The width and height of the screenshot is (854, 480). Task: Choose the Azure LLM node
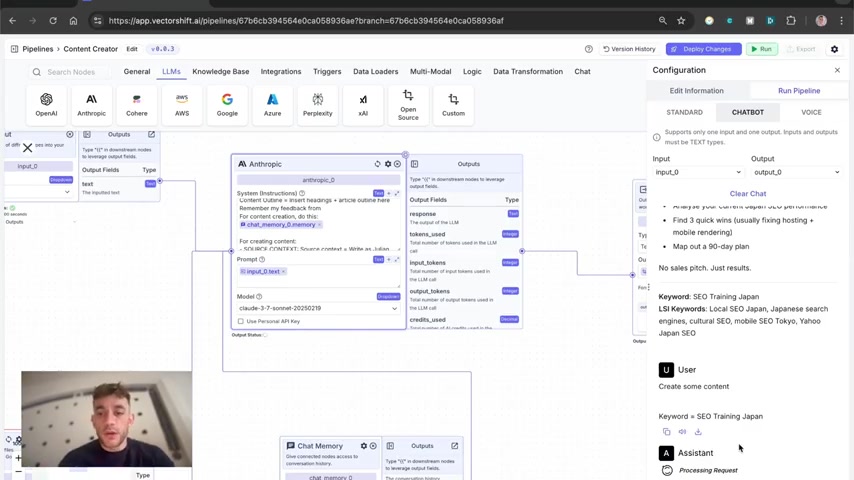tap(272, 105)
